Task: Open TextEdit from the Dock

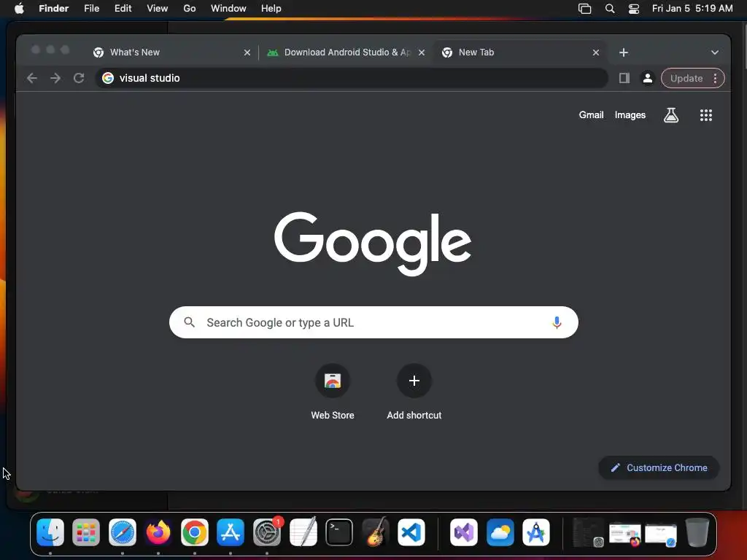Action: [303, 532]
